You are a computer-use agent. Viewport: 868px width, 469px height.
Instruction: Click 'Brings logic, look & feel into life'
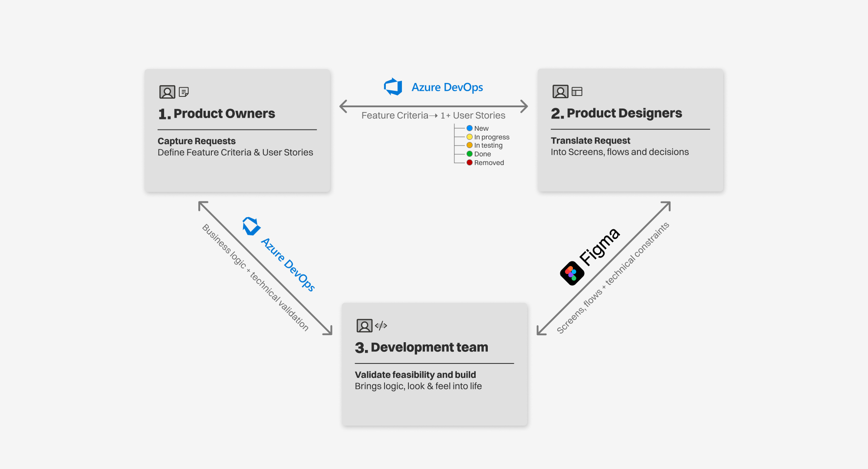tap(418, 386)
